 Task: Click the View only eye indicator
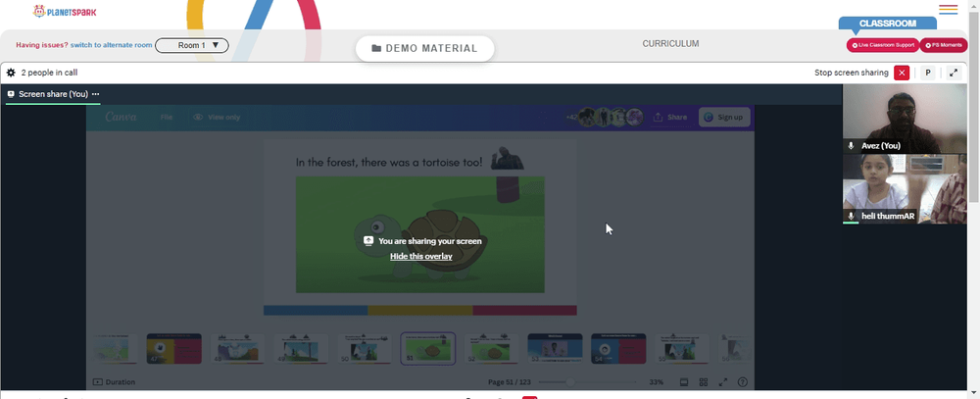coord(217,117)
